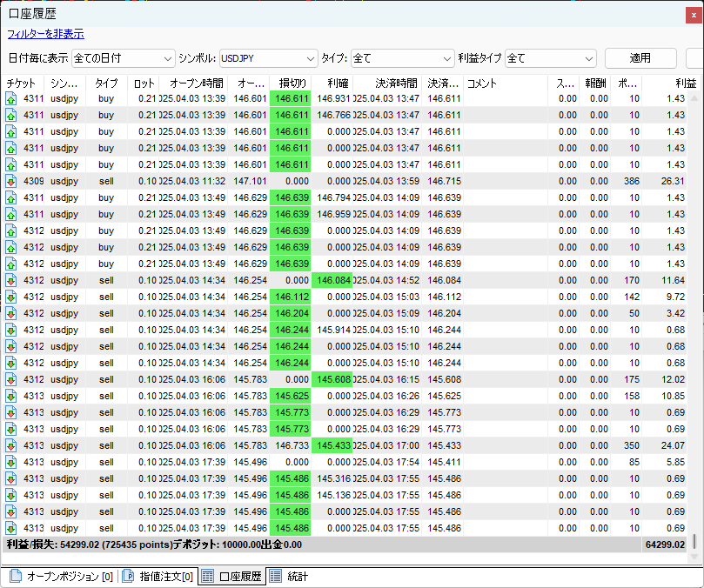Click the ロット column header

(144, 83)
